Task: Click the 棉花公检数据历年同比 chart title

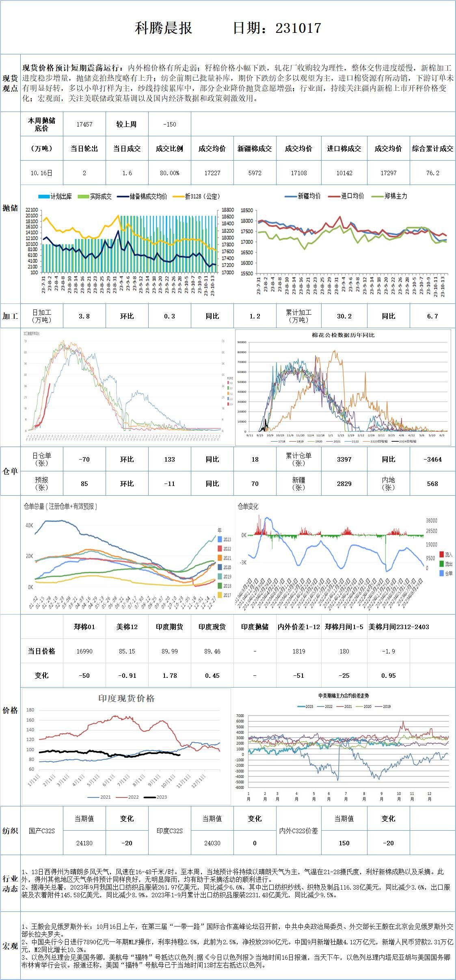Action: pos(343,335)
